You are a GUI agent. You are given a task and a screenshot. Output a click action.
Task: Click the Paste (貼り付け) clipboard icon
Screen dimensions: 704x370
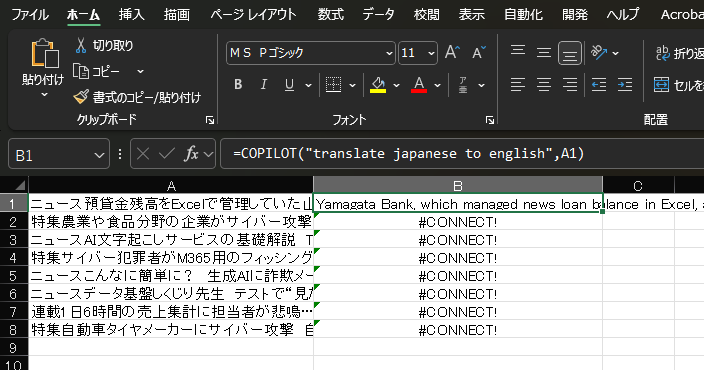point(44,54)
